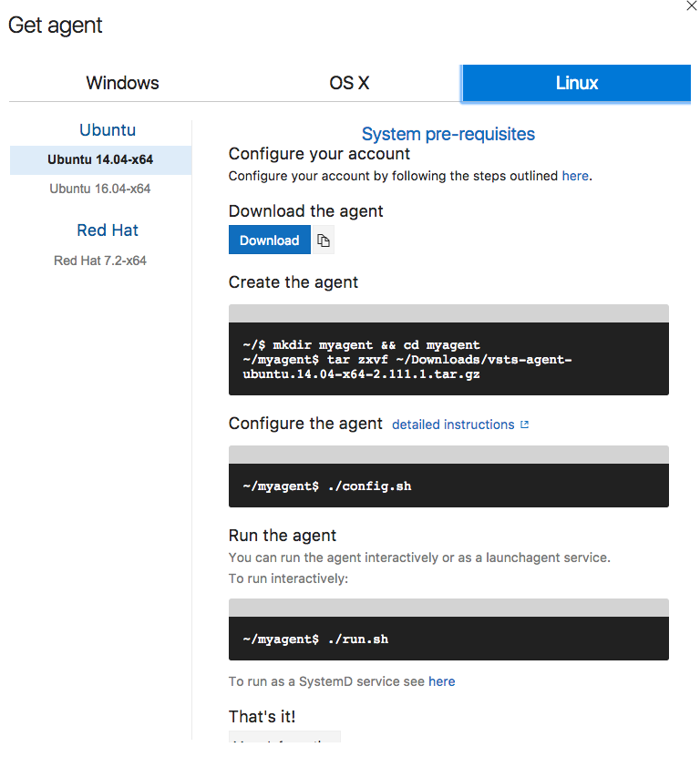This screenshot has width=700, height=757.
Task: Click the ./config.sh command block
Action: point(448,486)
